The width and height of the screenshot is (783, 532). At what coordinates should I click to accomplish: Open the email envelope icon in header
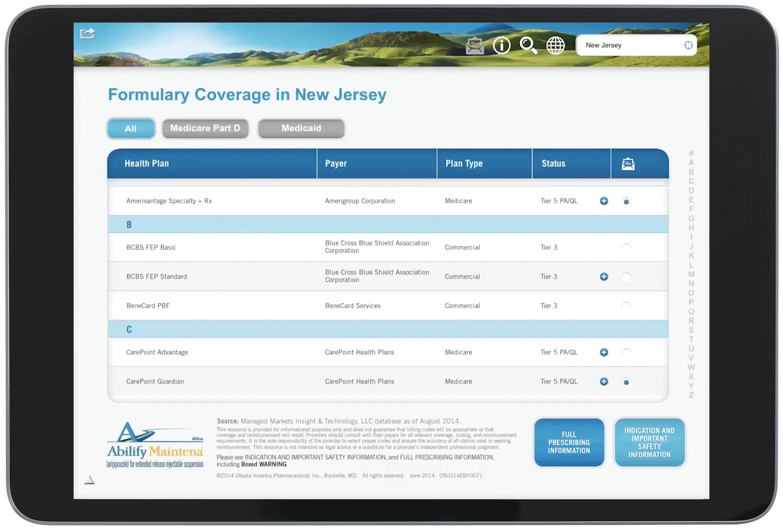click(x=474, y=46)
